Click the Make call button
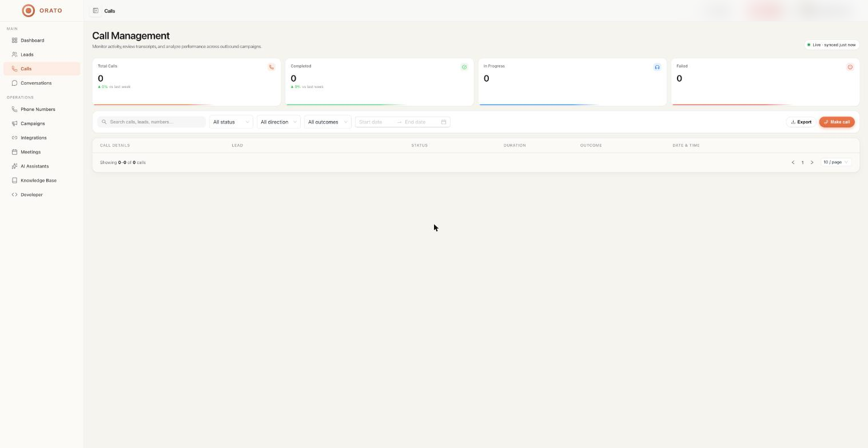Screen dimensions: 868x448 coord(837,122)
